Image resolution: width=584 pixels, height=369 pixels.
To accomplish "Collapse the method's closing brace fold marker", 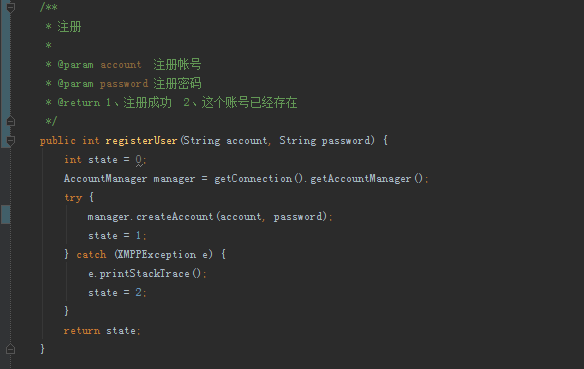I will tap(10, 349).
